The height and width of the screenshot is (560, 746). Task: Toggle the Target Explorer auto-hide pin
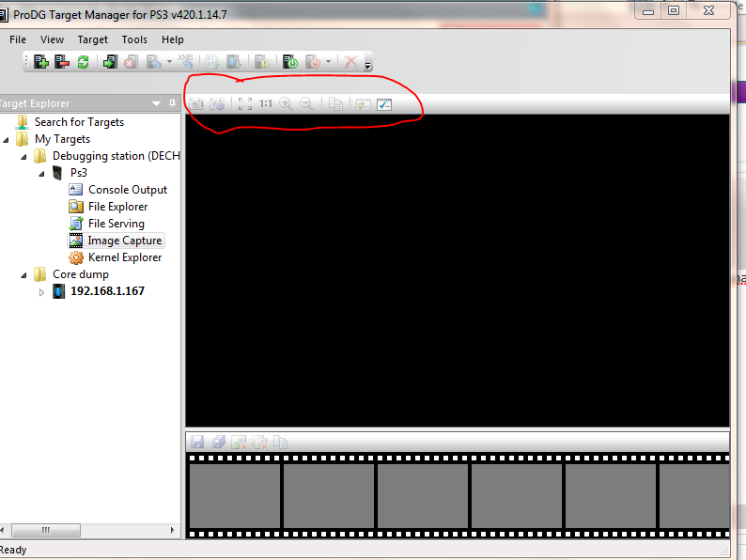(172, 103)
